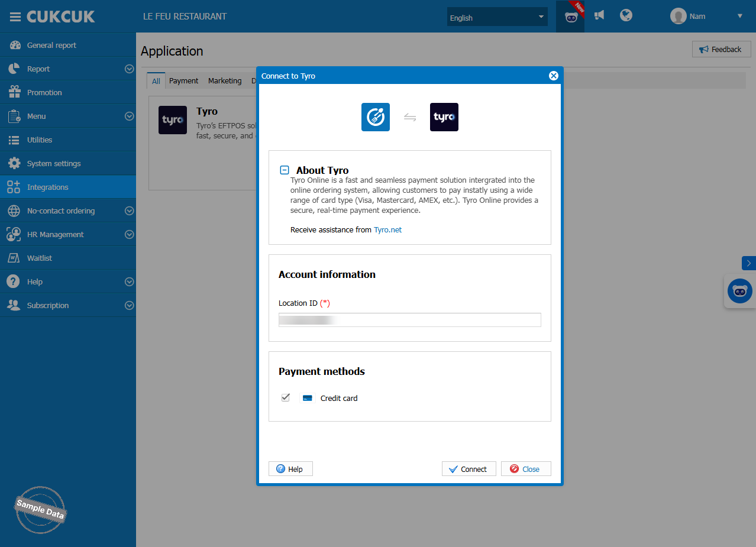Open the floating chatbot assistant button
The image size is (756, 547).
(740, 291)
